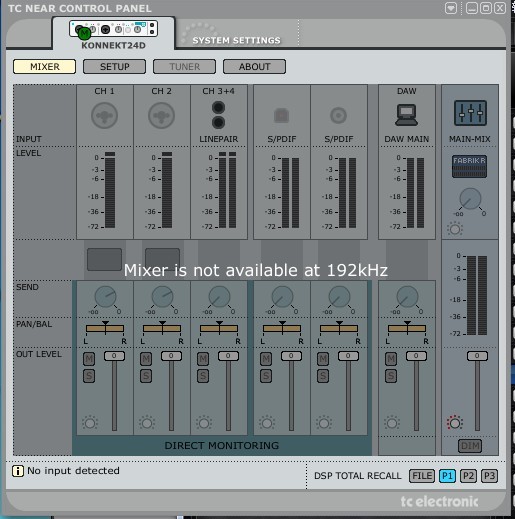This screenshot has width=515, height=519.
Task: Click the DAW channel sun-shaped icon
Action: point(392,423)
